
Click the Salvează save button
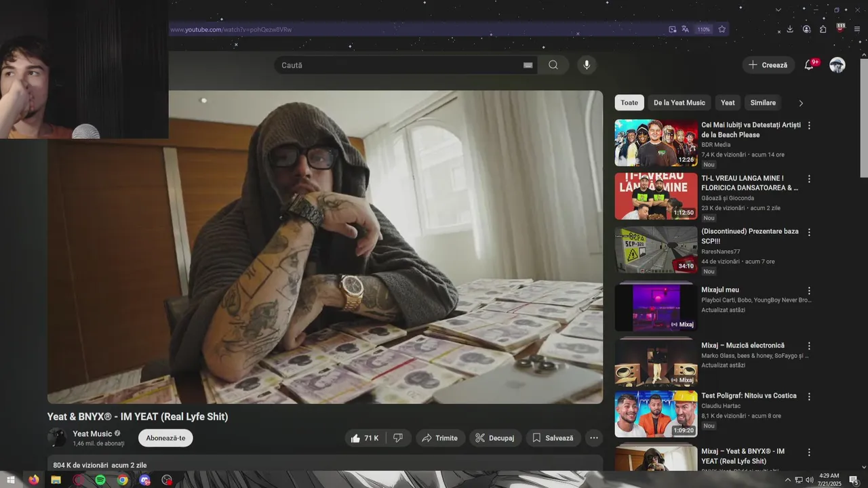(553, 438)
